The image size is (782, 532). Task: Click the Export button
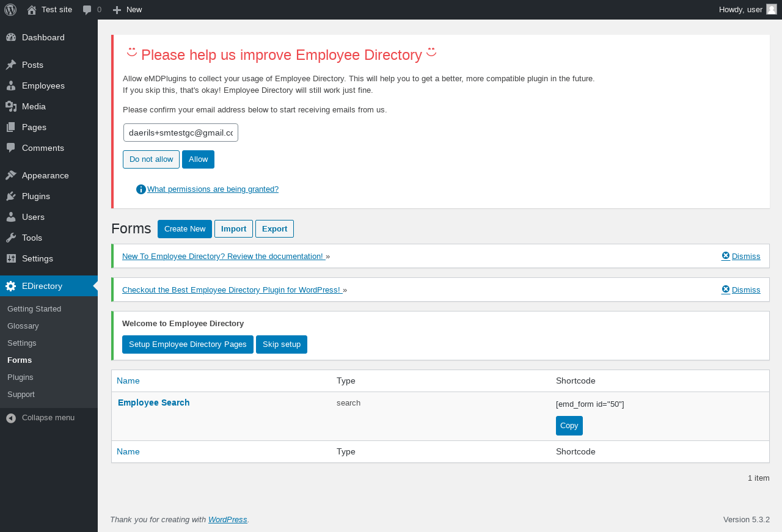[274, 229]
